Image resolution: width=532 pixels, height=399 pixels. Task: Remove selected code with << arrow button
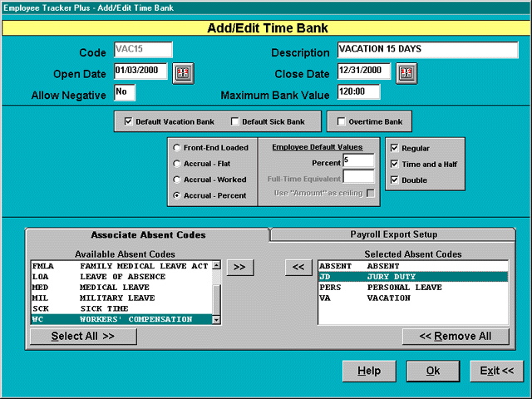[298, 267]
